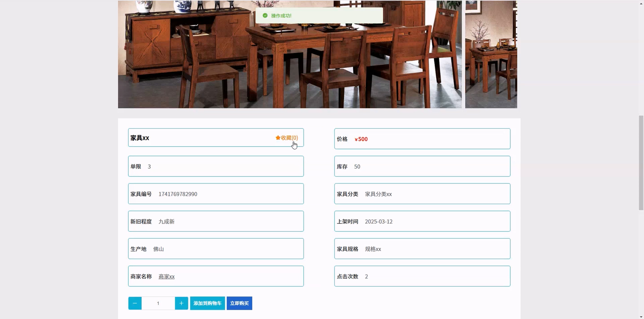Select the small dining set thumbnail image
The image size is (644, 319).
491,54
